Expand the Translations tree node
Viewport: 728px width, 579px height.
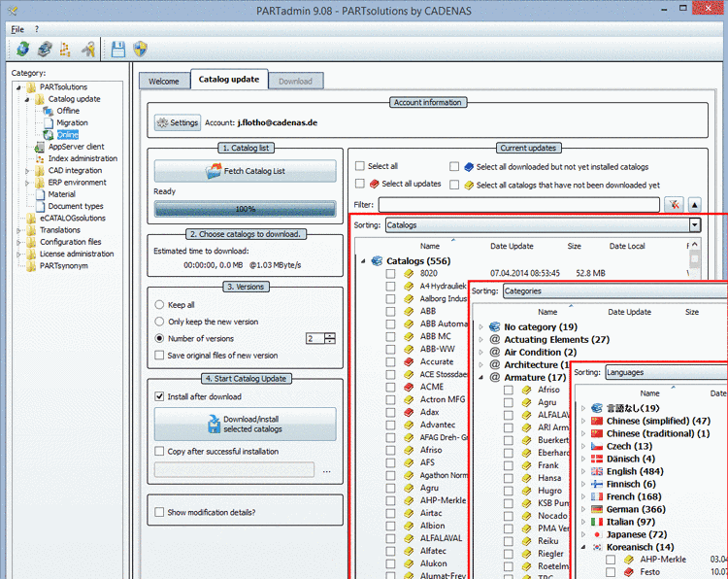pyautogui.click(x=18, y=230)
